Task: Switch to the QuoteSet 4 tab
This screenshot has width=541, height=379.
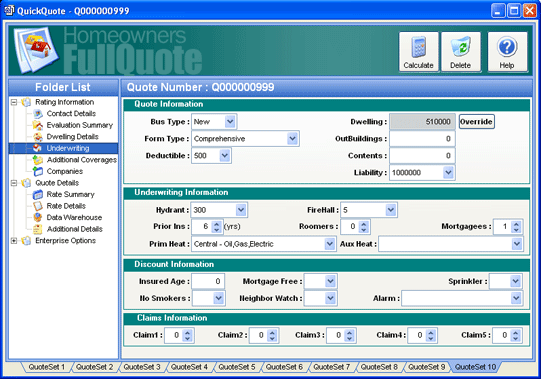Action: tap(189, 367)
